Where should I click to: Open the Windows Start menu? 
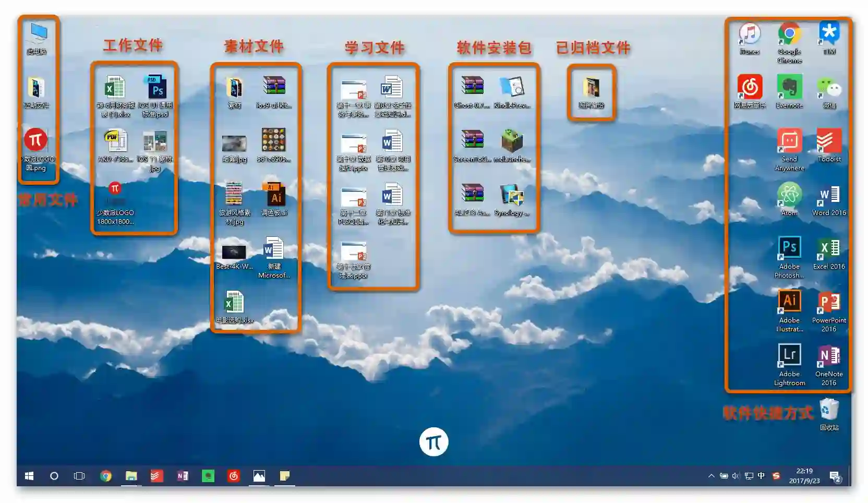click(29, 476)
